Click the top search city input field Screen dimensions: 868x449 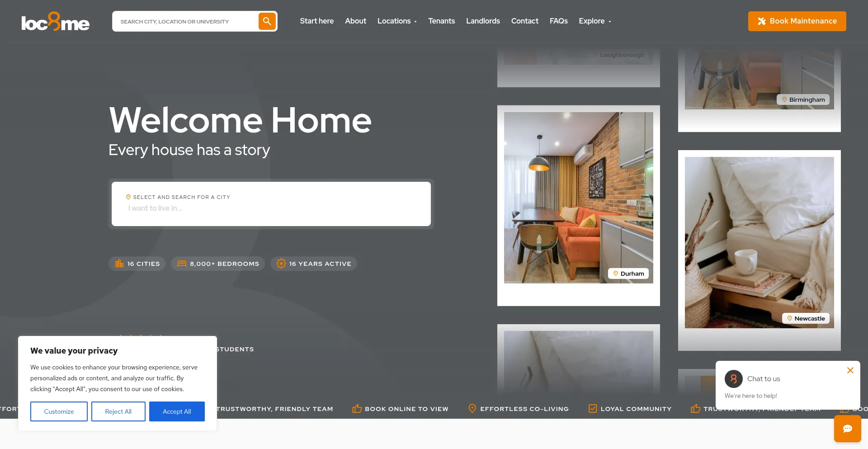pyautogui.click(x=185, y=22)
